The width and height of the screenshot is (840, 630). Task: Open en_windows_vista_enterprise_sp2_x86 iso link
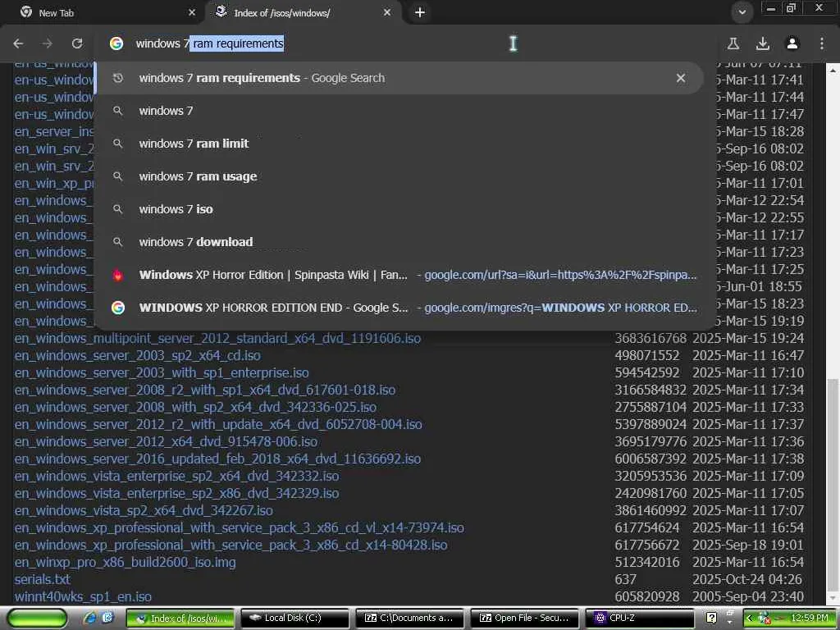(x=177, y=493)
